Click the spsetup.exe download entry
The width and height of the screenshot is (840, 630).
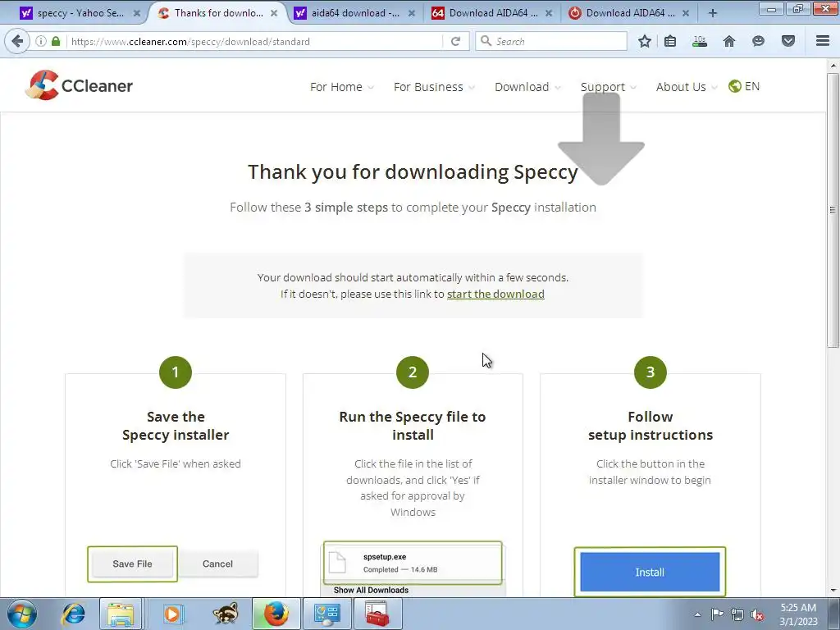pos(413,563)
